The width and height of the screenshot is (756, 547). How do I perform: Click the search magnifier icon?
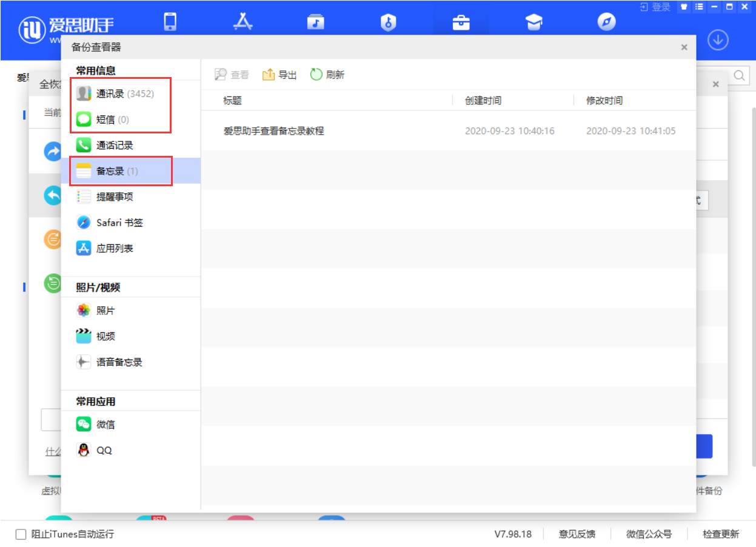tap(739, 76)
